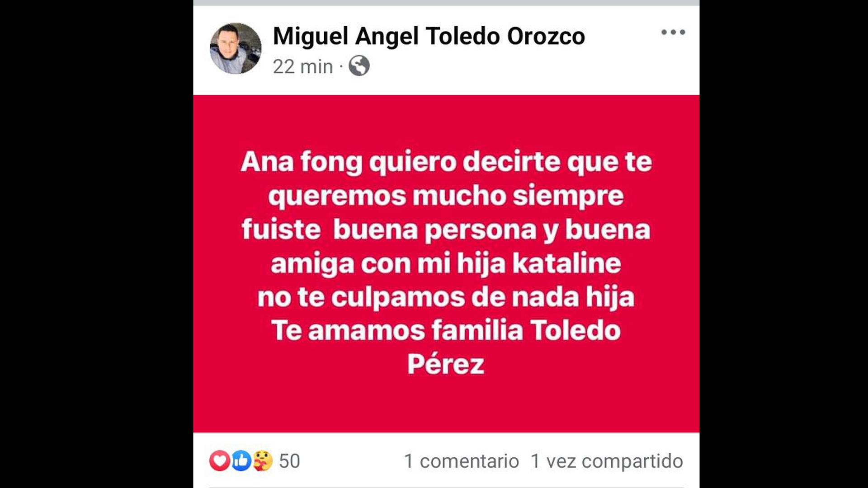Viewport: 868px width, 488px height.
Task: Click the yellow care hug emoji reaction
Action: (263, 461)
